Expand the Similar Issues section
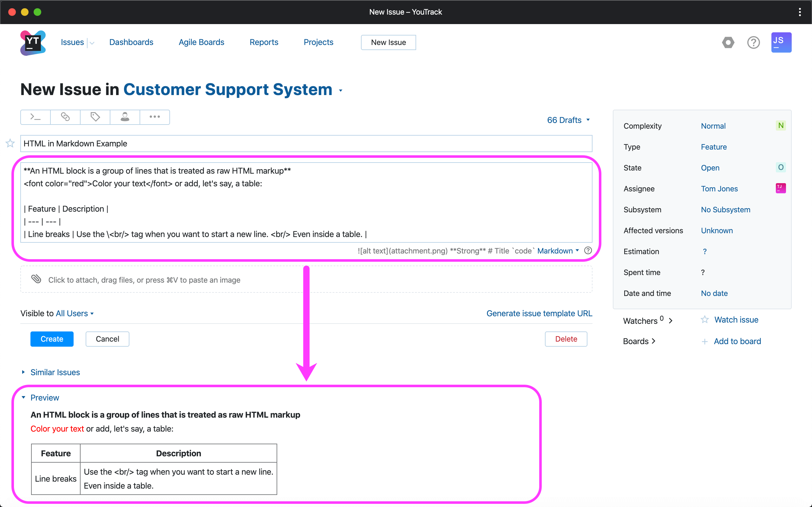812x507 pixels. pyautogui.click(x=55, y=372)
